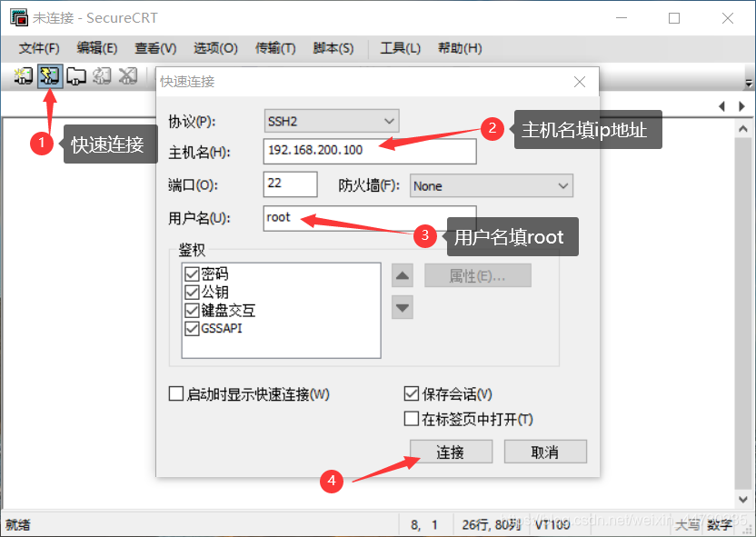756x537 pixels.
Task: Toggle the 密码 authentication checkbox
Action: pos(192,273)
